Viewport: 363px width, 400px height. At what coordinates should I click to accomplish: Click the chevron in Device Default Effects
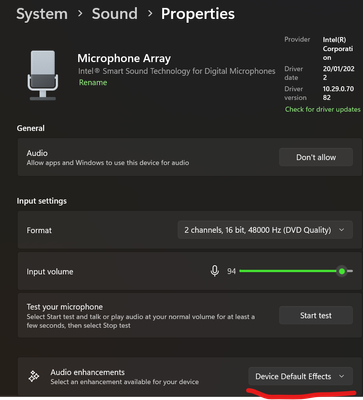pyautogui.click(x=342, y=376)
